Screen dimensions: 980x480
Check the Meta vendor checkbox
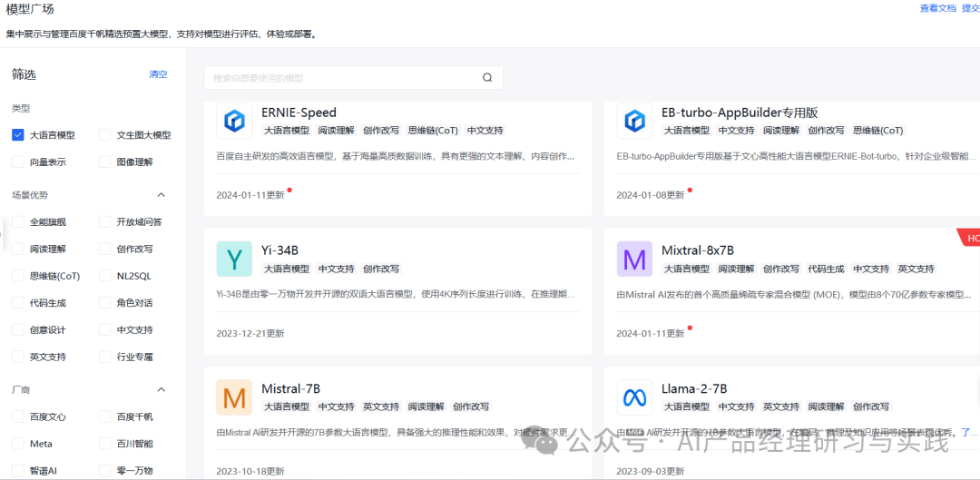[x=18, y=443]
